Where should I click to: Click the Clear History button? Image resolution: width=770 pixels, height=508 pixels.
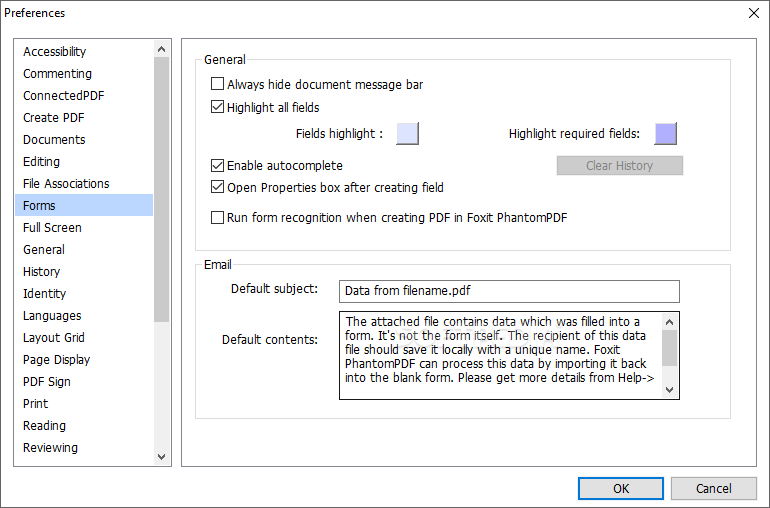620,166
